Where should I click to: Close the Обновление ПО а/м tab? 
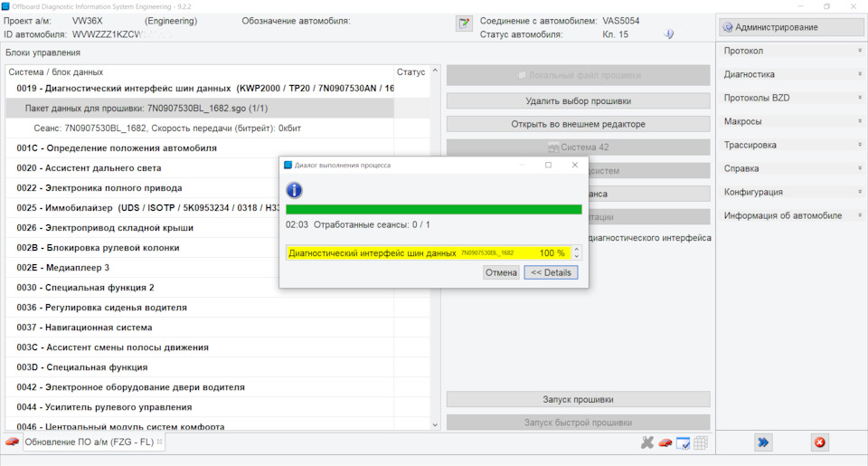click(x=159, y=442)
